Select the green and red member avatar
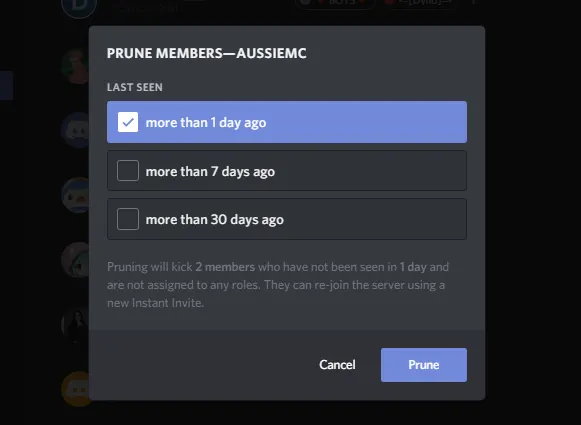 click(x=75, y=66)
